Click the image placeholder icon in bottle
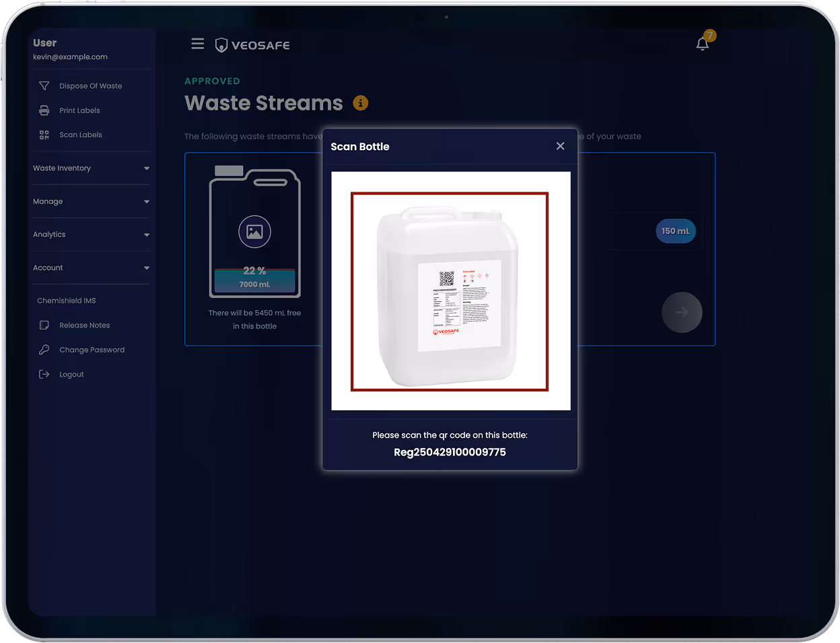Screen dimensions: 840x643 pos(255,232)
